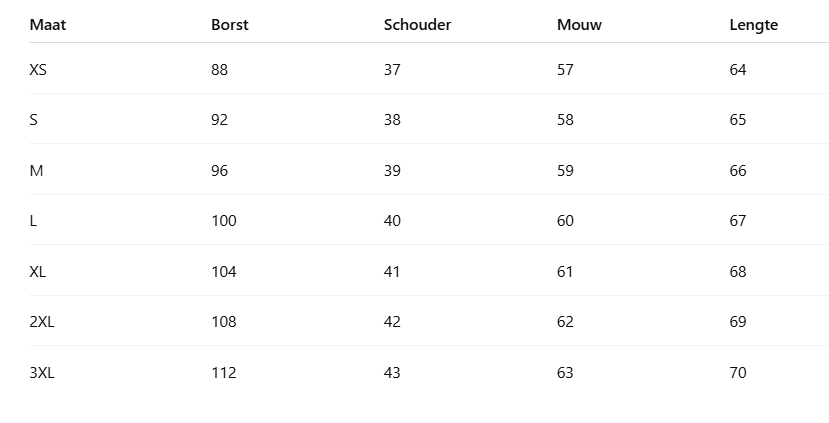The width and height of the screenshot is (829, 423).
Task: Click the Maat column header
Action: click(x=47, y=25)
